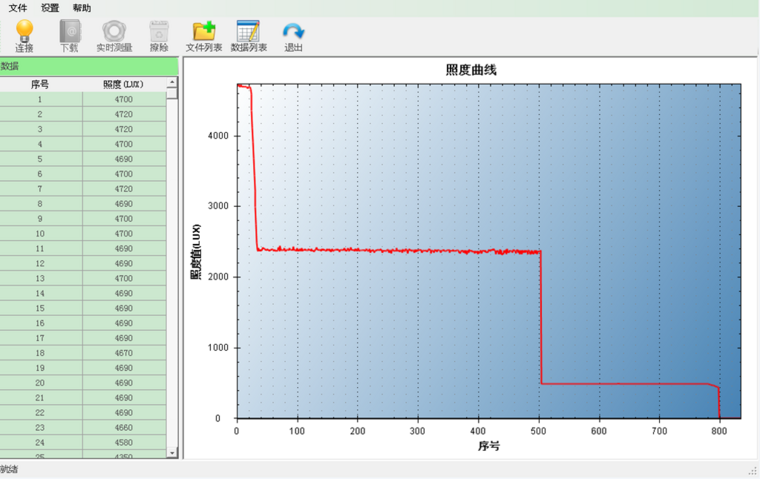Click the window resize grip in status bar

point(752,471)
